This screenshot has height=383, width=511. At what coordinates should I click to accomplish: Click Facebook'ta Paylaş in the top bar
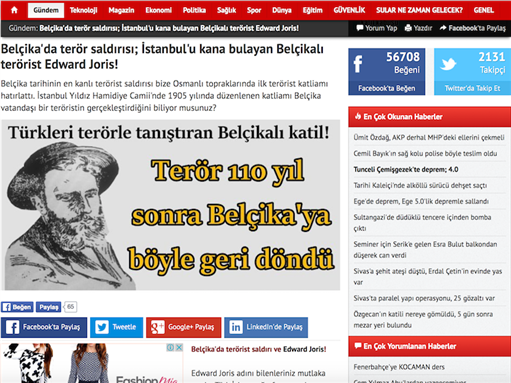point(473,28)
